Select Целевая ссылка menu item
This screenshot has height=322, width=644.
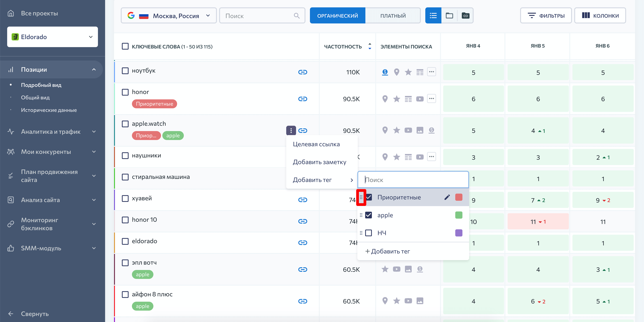coord(322,144)
